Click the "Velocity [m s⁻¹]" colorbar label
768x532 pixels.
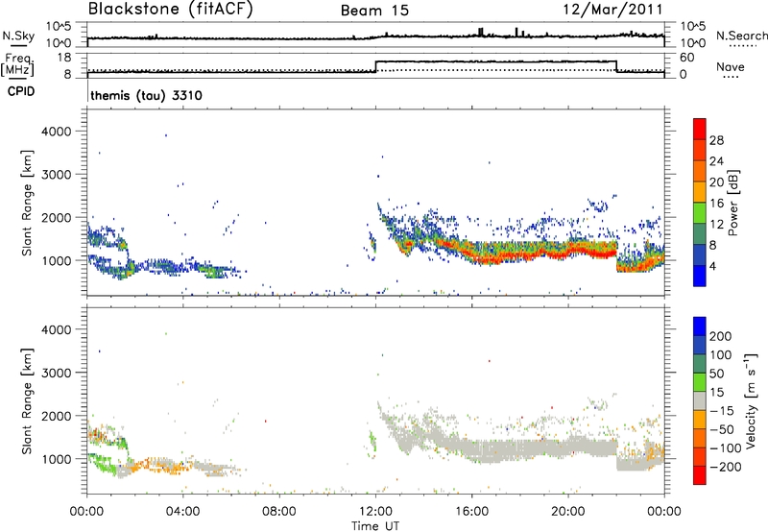pos(751,400)
